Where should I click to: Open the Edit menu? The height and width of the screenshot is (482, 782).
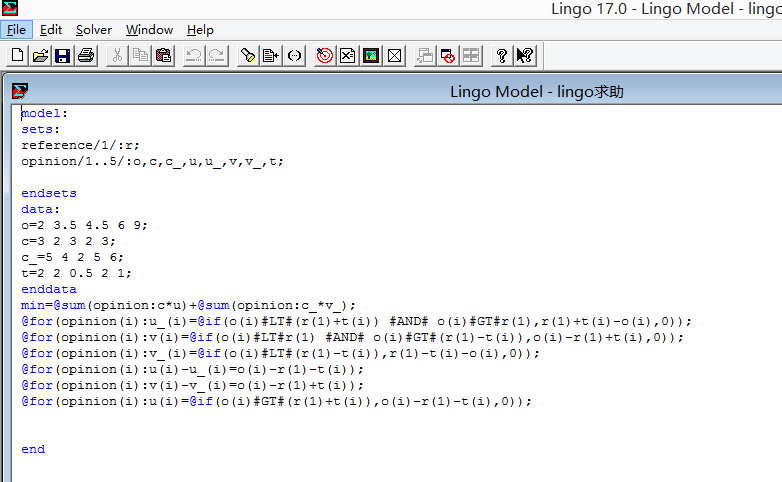click(x=51, y=30)
